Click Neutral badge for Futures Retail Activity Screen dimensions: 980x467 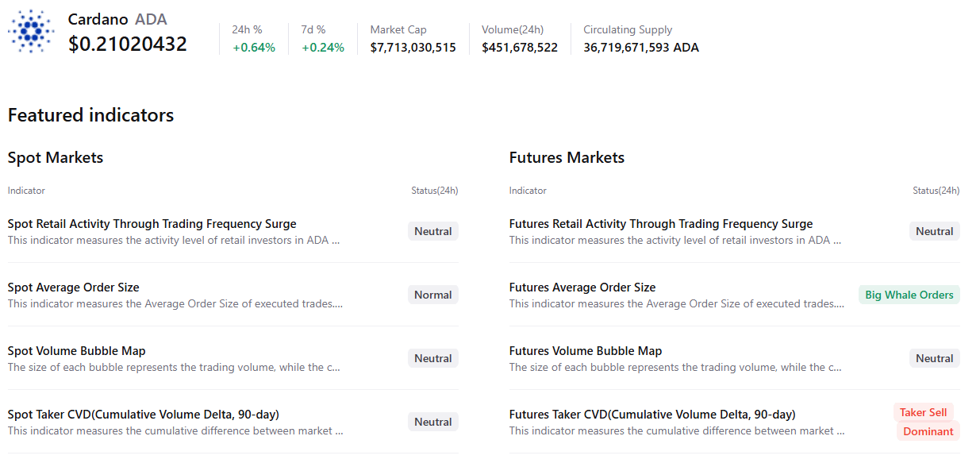click(935, 231)
